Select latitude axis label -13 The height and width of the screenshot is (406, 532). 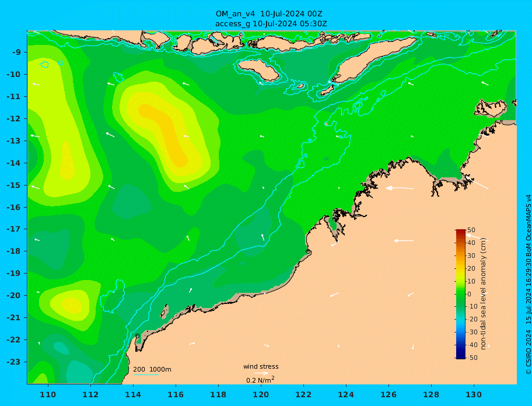tap(14, 141)
